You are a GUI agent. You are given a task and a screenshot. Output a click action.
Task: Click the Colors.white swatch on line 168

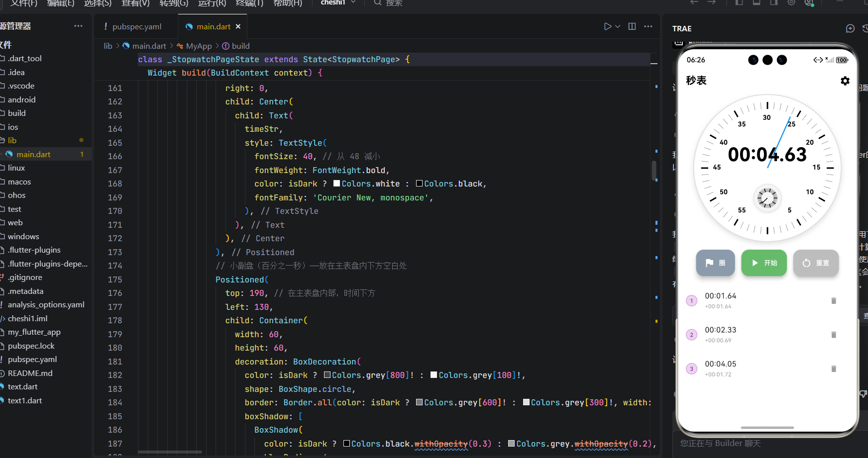(337, 183)
